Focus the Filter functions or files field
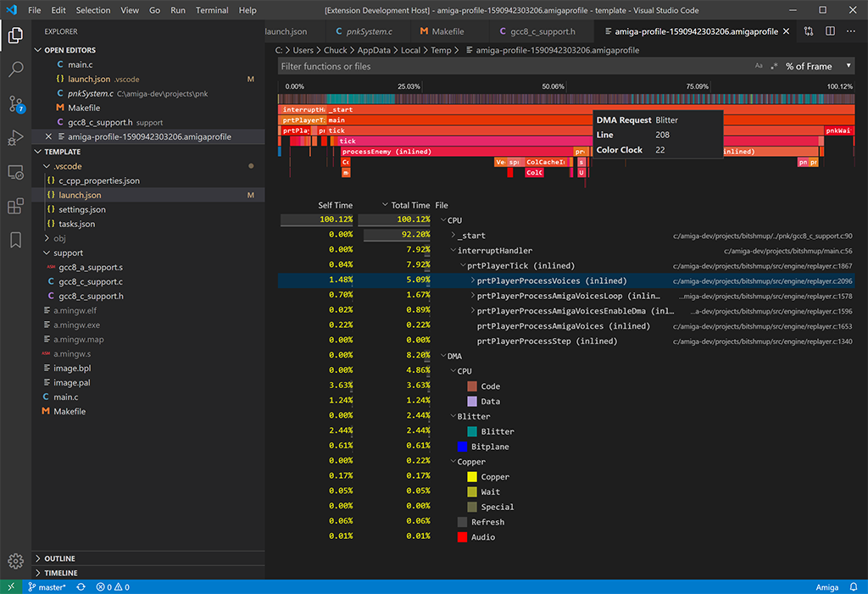 pyautogui.click(x=515, y=66)
